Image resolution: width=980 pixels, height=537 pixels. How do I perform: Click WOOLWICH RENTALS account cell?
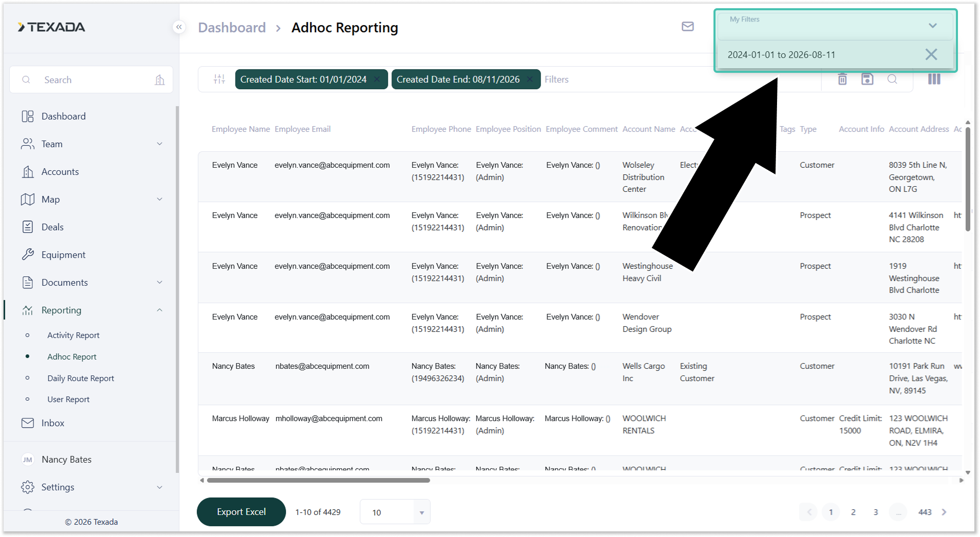[644, 425]
